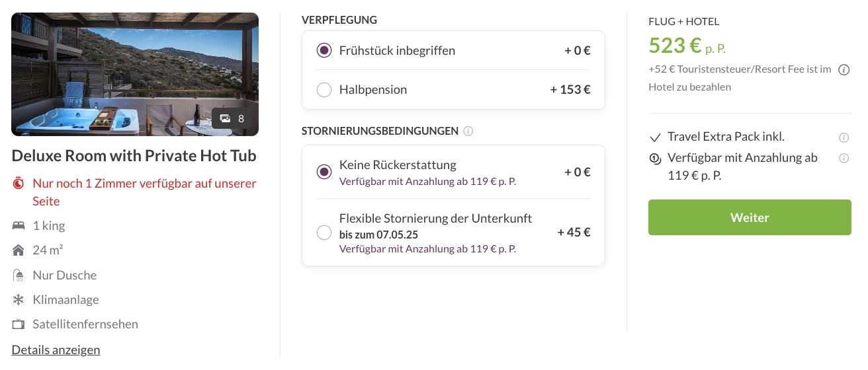This screenshot has width=868, height=370.
Task: Choose the Keine Rückerstattung radio option
Action: click(324, 172)
